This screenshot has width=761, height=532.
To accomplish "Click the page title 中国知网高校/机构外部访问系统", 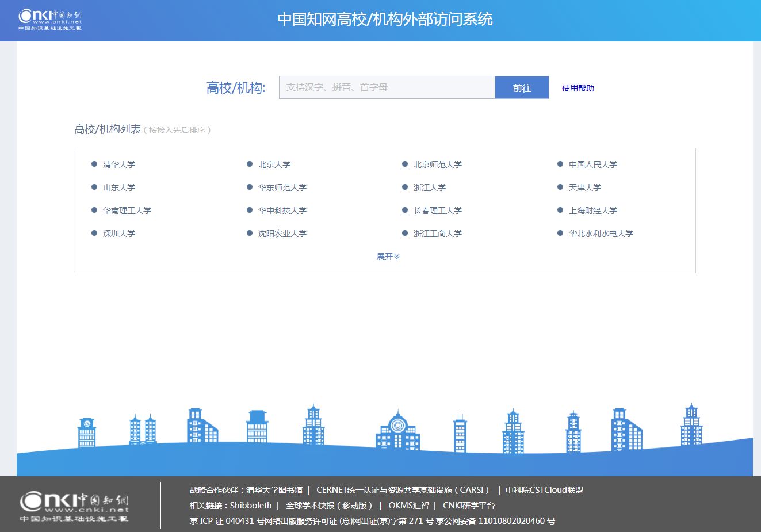I will coord(385,19).
